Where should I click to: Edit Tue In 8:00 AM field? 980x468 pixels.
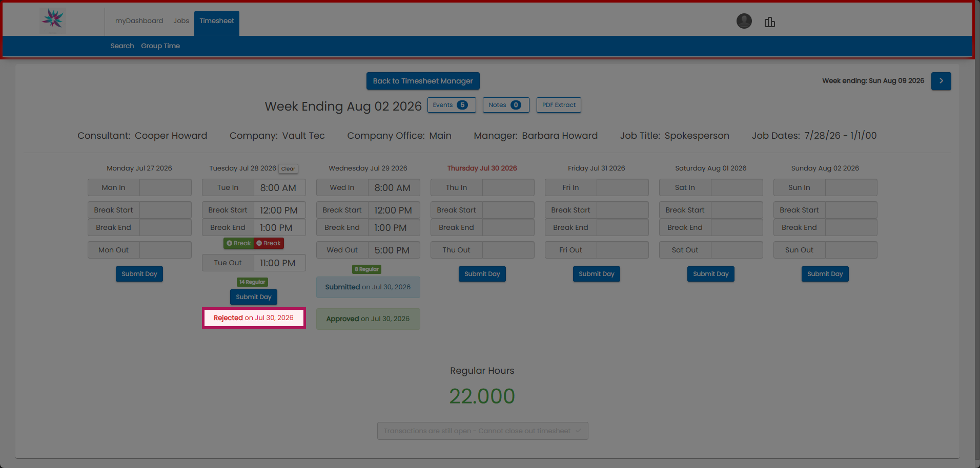click(x=279, y=187)
